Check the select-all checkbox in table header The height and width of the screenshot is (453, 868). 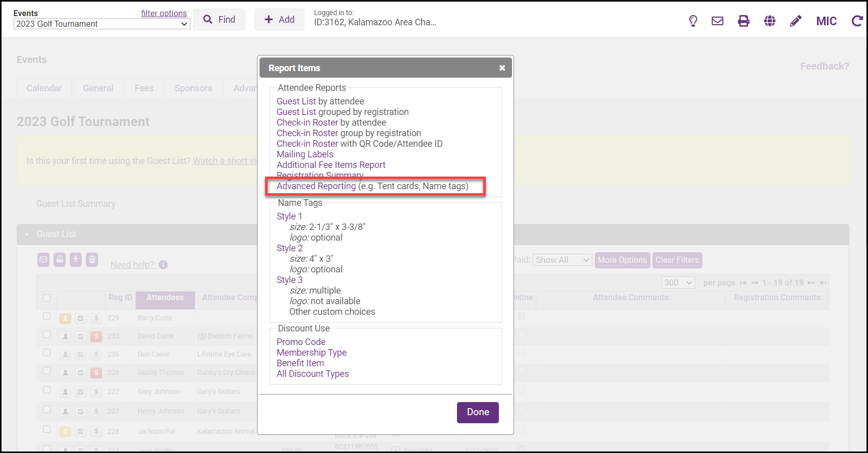click(x=47, y=298)
